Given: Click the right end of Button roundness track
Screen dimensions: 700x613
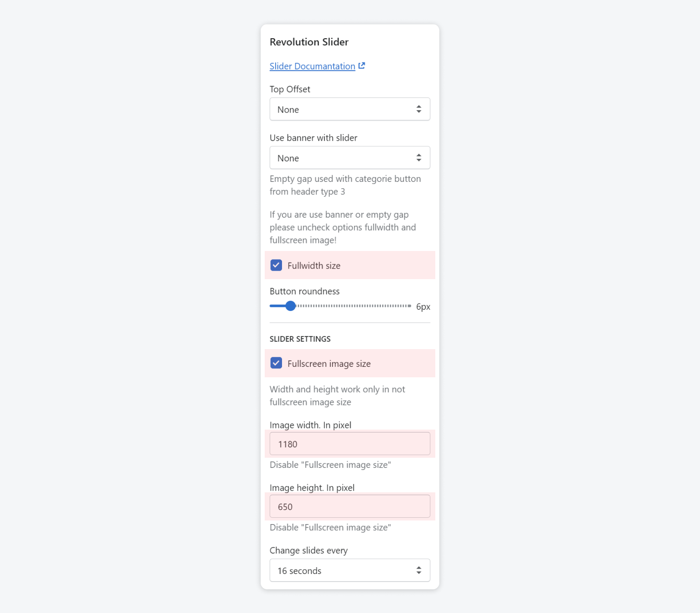Looking at the screenshot, I should pyautogui.click(x=410, y=306).
